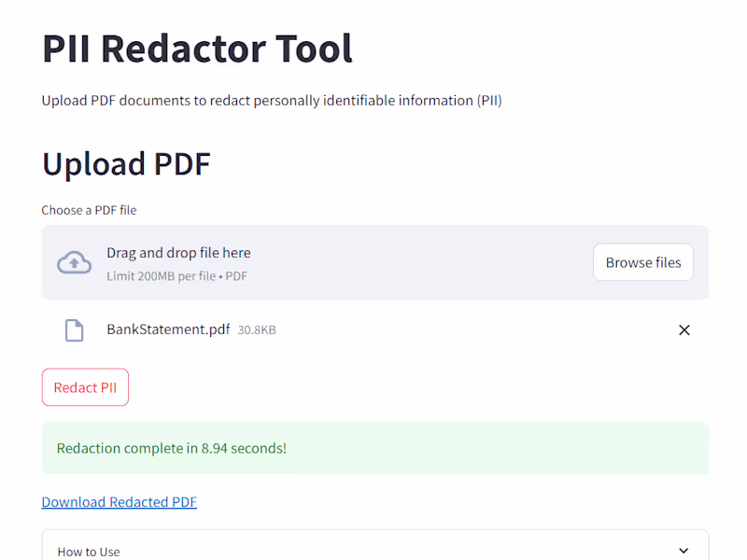Click the redaction complete success message
The image size is (747, 560).
point(373,448)
